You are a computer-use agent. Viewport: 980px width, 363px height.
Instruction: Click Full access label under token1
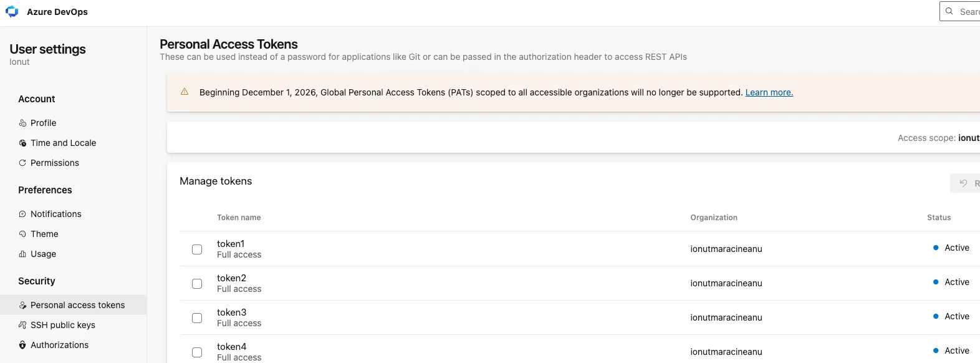pos(239,254)
